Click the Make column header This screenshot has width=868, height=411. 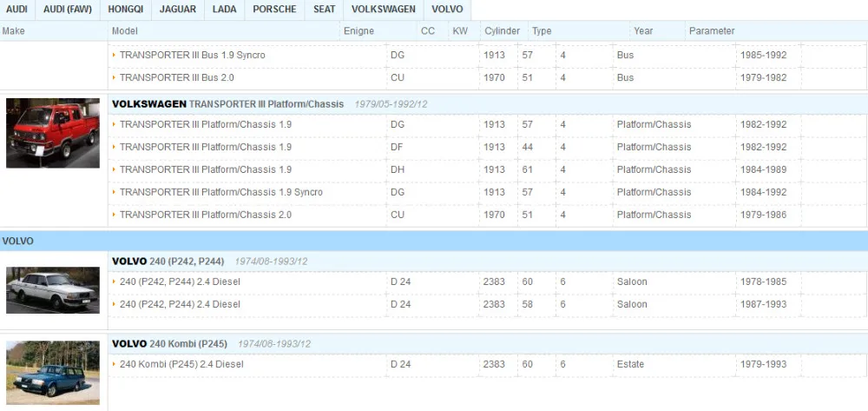click(13, 31)
